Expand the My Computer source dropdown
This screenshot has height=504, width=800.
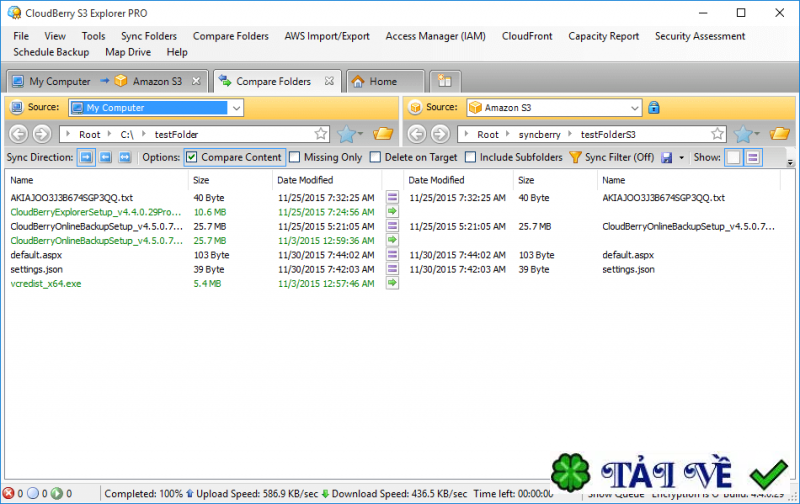point(236,108)
